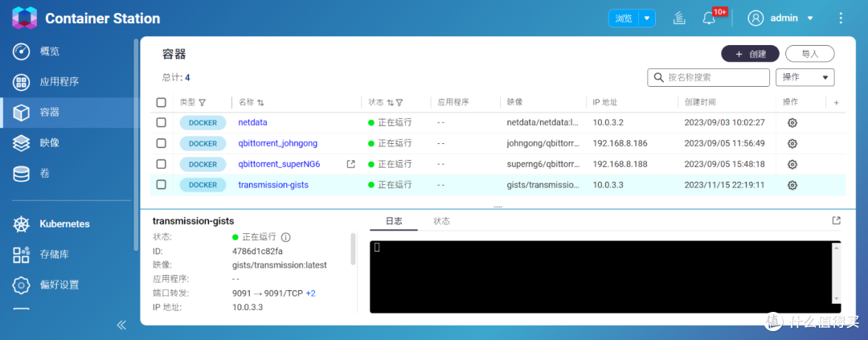The image size is (868, 340).
Task: Click the sidebar vertical scrollbar
Action: [x=136, y=145]
